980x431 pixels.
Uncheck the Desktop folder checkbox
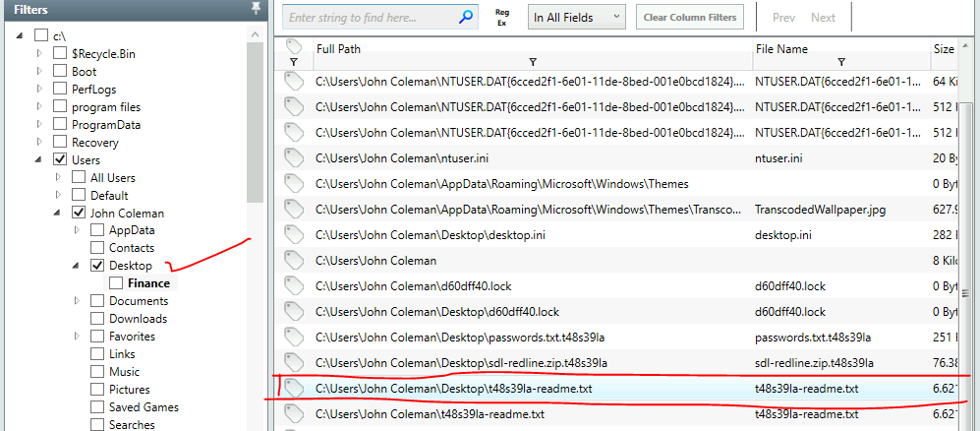tap(97, 266)
